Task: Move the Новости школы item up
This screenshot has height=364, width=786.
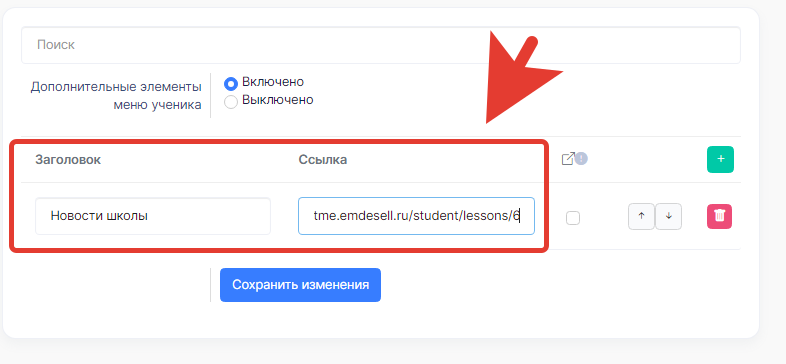Action: (641, 217)
